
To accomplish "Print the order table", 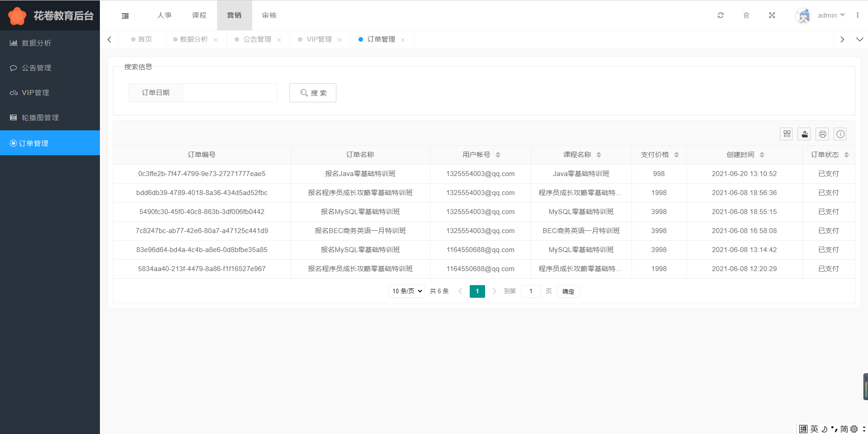I will pyautogui.click(x=822, y=134).
